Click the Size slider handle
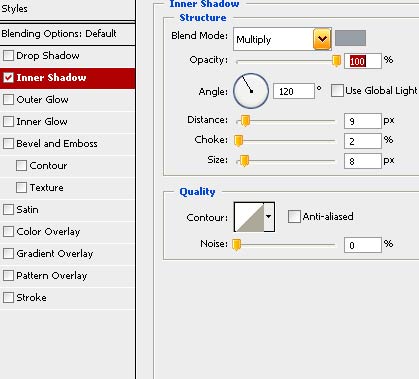419x379 pixels. pyautogui.click(x=244, y=161)
